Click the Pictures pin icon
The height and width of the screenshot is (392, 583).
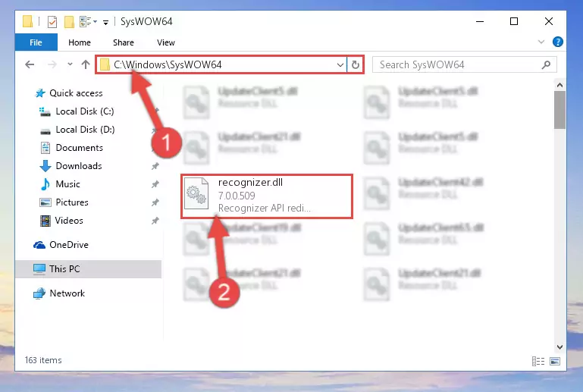155,202
